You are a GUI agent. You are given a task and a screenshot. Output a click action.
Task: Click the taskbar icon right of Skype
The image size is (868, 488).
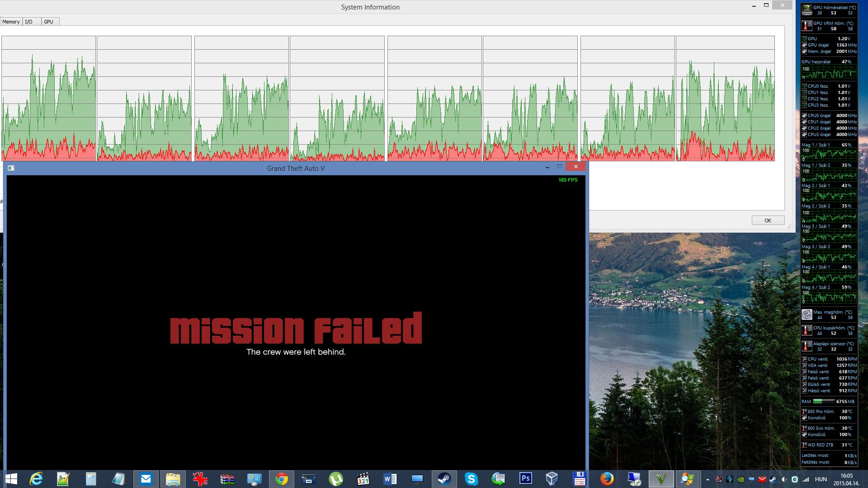click(498, 479)
